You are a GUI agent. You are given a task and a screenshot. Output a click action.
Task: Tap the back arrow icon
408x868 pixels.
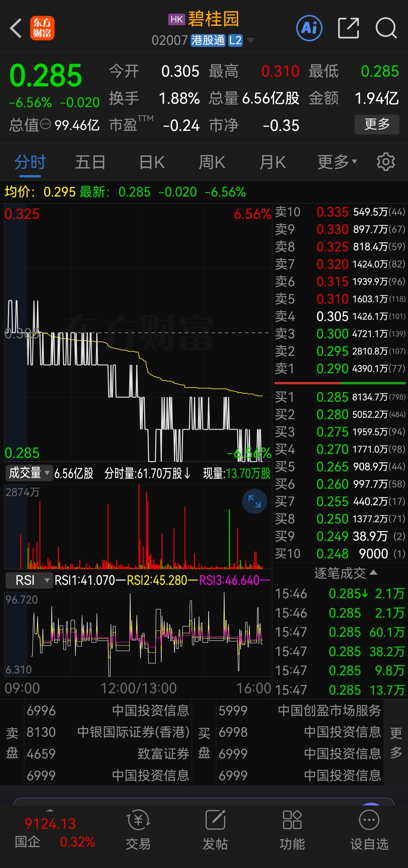coord(15,28)
